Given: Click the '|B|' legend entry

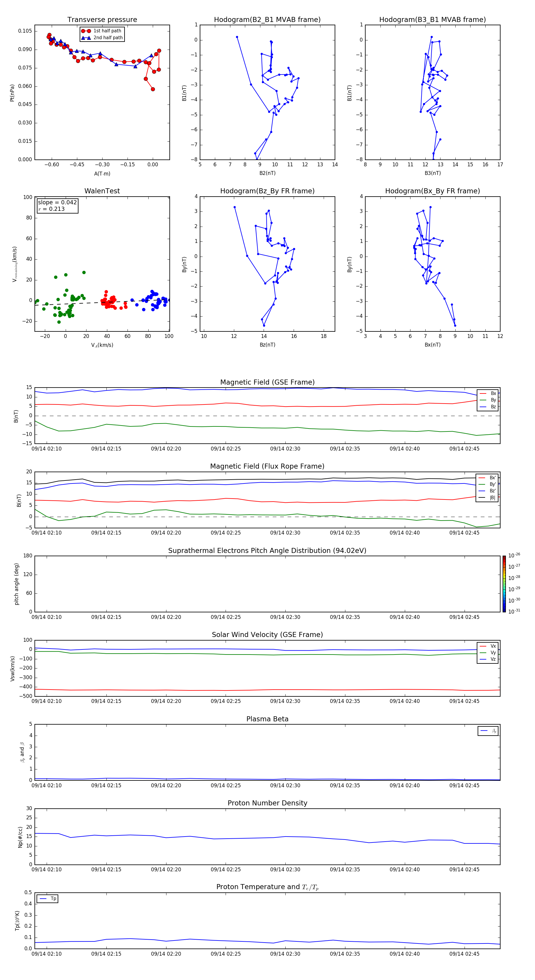Looking at the screenshot, I should click(488, 498).
